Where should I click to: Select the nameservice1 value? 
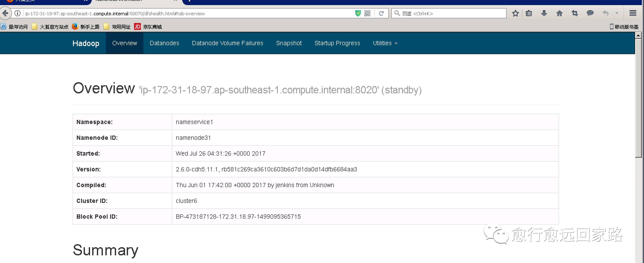pyautogui.click(x=194, y=122)
